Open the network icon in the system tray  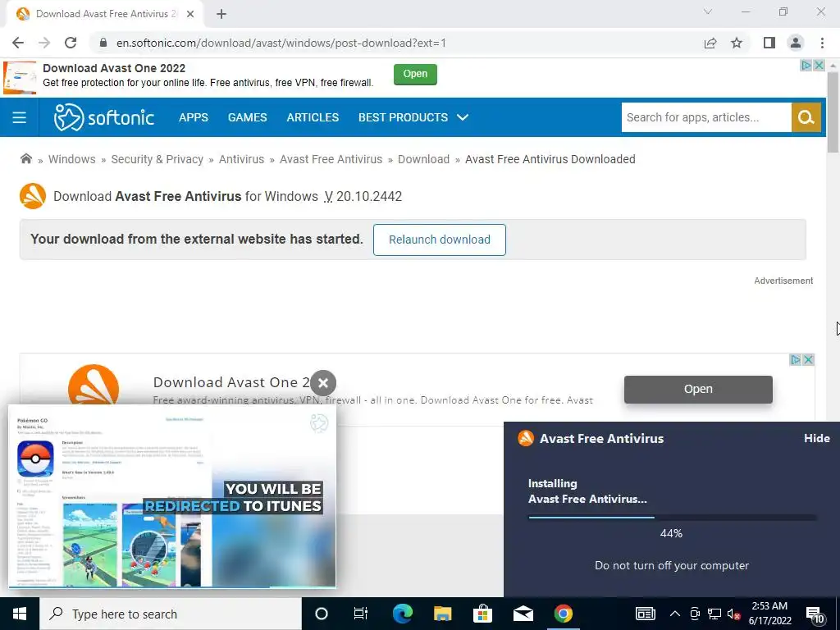[x=714, y=614]
